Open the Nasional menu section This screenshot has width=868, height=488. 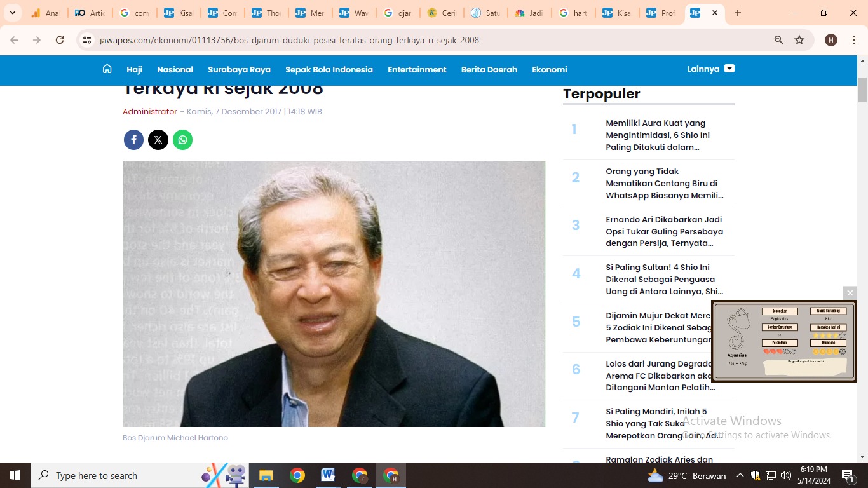[175, 69]
